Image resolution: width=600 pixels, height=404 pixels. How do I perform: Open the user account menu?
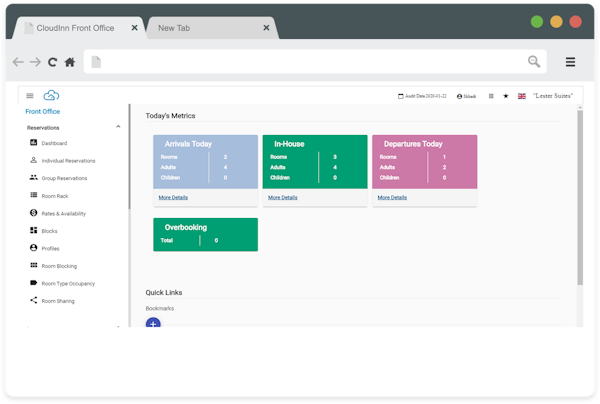pos(466,96)
